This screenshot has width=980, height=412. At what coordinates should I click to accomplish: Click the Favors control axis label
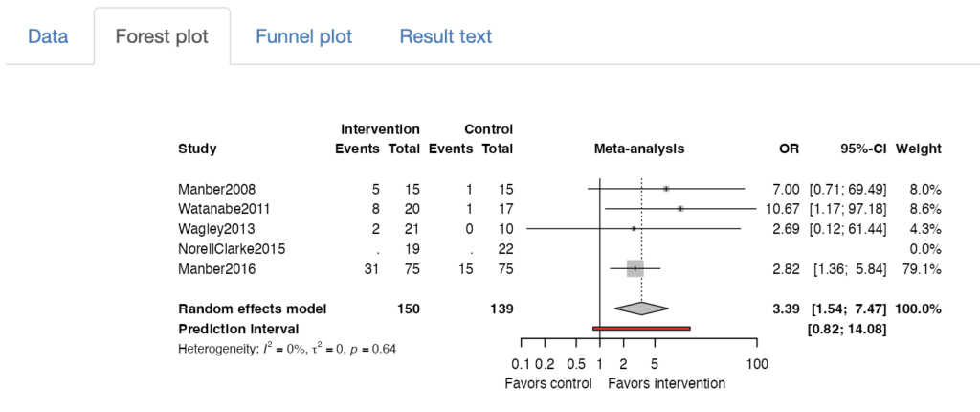point(550,383)
